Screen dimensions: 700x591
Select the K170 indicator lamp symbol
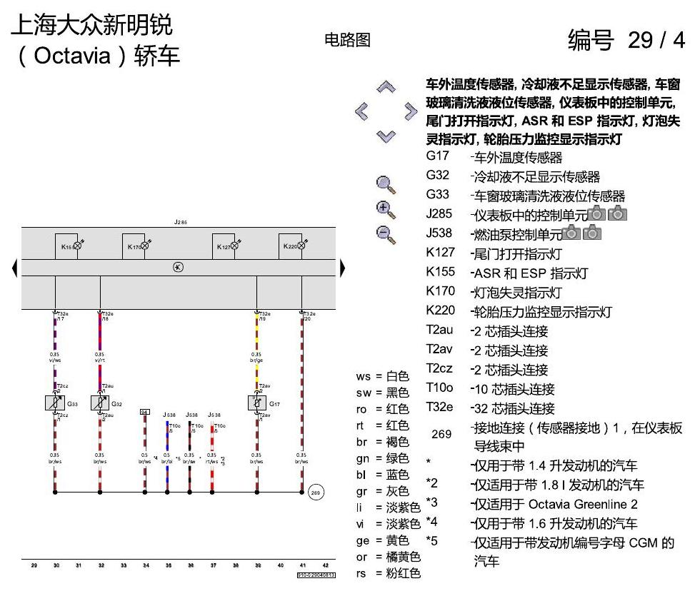144,246
